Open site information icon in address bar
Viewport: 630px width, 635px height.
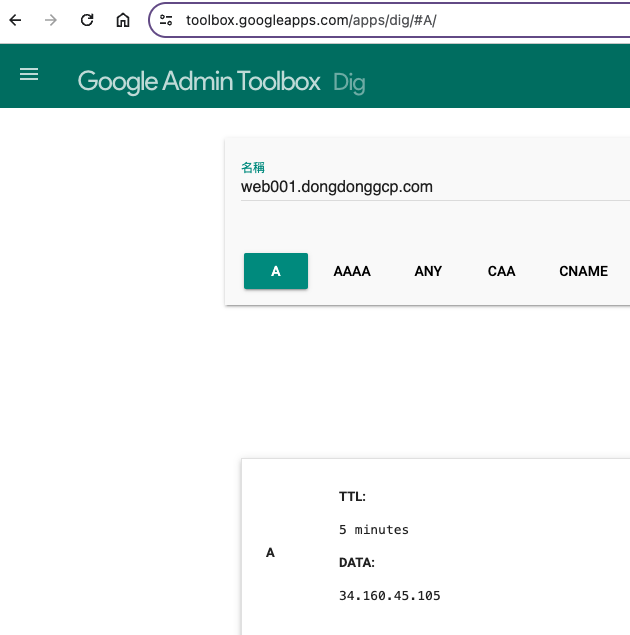167,20
